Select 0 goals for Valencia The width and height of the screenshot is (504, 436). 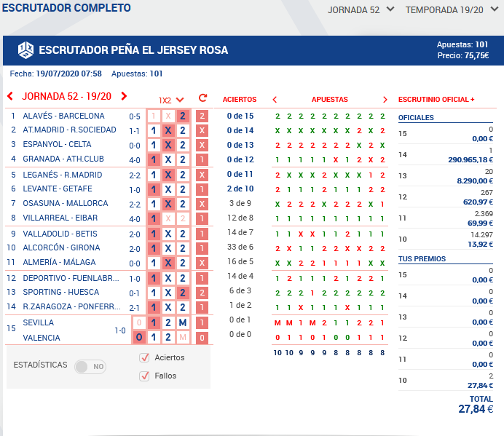pyautogui.click(x=139, y=337)
